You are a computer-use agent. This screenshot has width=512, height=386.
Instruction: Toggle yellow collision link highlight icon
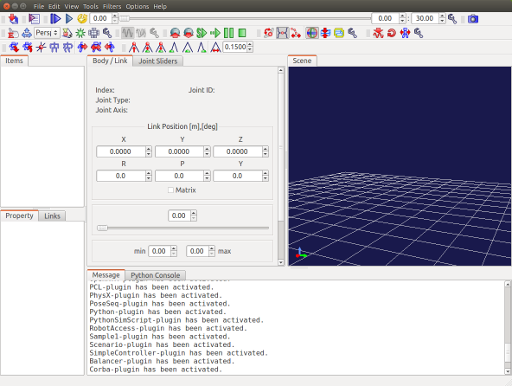pyautogui.click(x=339, y=33)
